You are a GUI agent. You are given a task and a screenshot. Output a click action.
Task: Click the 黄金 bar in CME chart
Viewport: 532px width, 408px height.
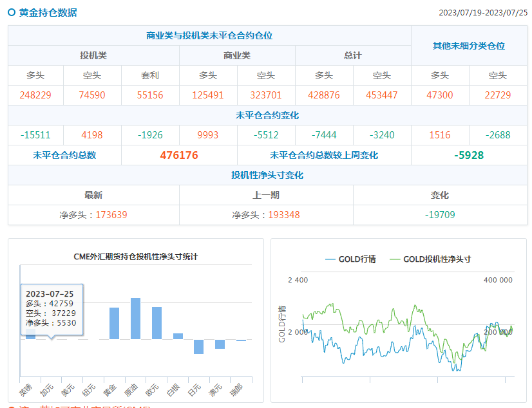114,323
